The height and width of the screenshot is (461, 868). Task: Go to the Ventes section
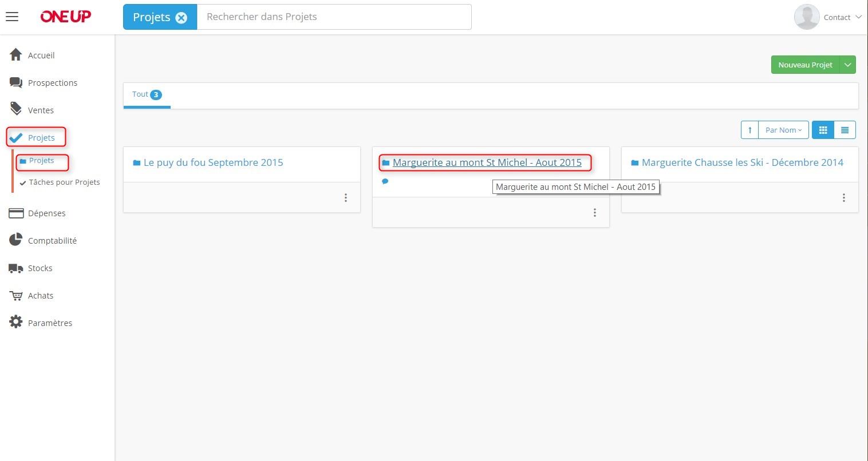pyautogui.click(x=41, y=110)
